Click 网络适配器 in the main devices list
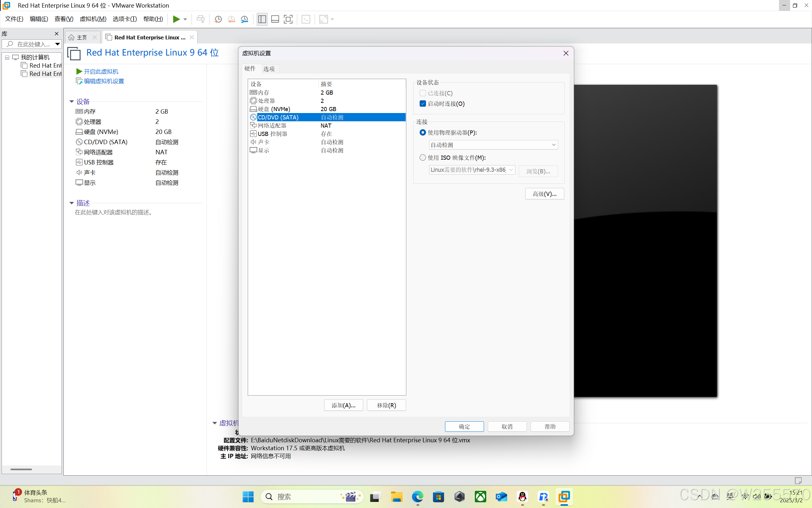812x508 pixels. pyautogui.click(x=98, y=152)
